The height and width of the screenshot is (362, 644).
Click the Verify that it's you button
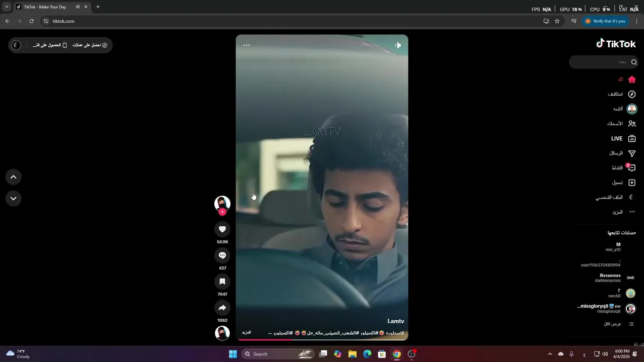pos(605,21)
